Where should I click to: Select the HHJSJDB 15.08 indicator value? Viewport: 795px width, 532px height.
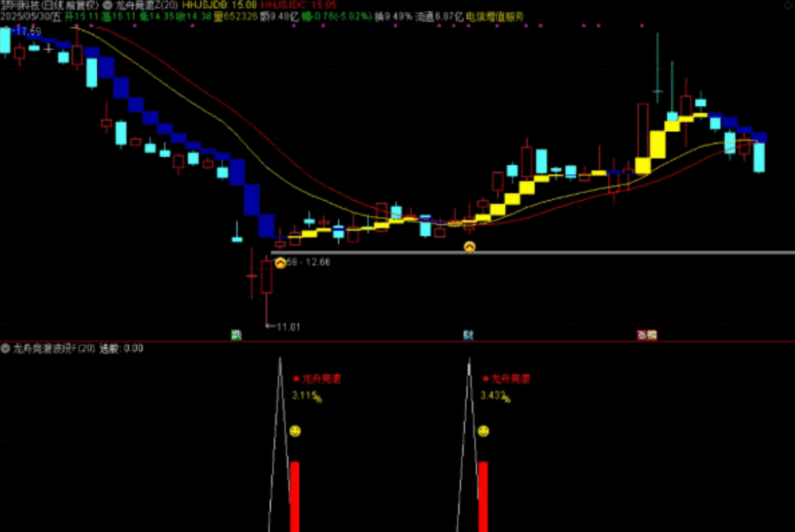coord(219,5)
